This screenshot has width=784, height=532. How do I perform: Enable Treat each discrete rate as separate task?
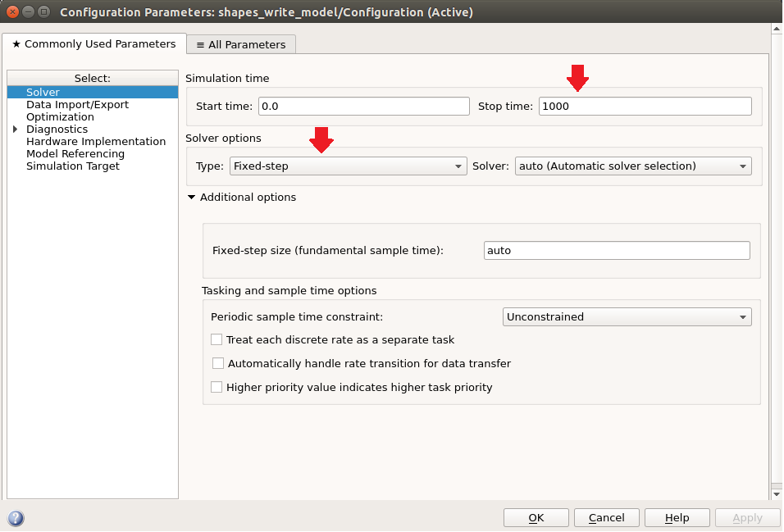(217, 340)
